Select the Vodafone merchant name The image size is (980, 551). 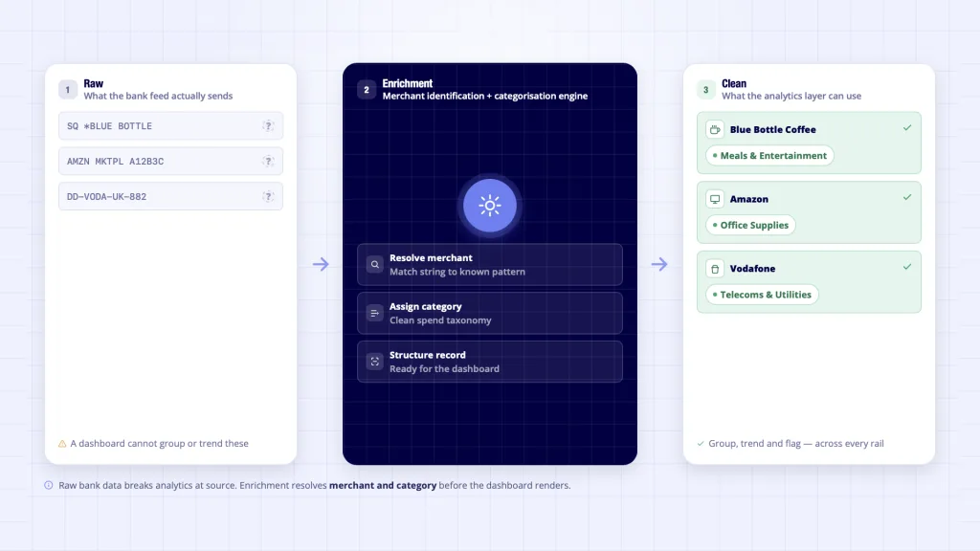[x=752, y=269]
